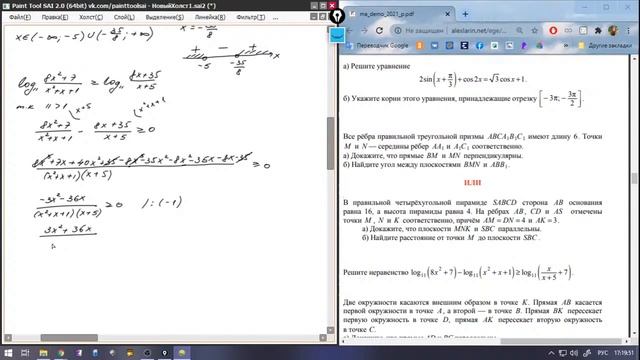
Task: Go back in the browser
Action: 350,31
